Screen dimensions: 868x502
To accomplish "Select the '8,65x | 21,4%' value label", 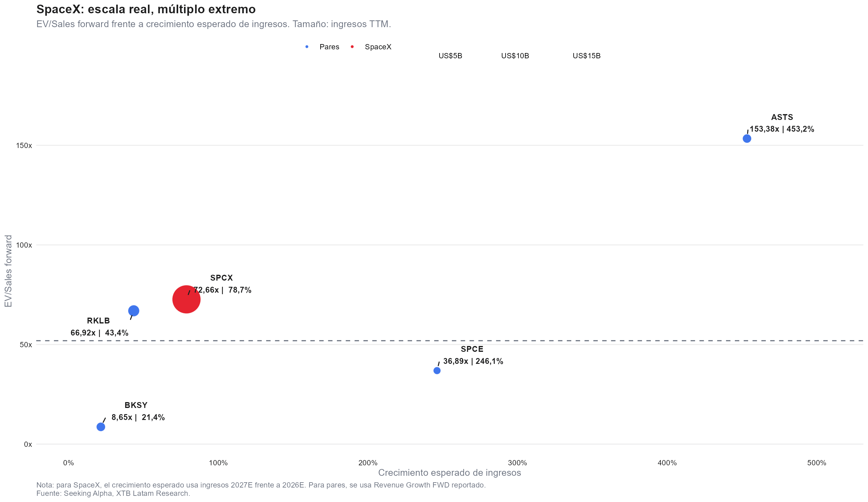I will [138, 418].
